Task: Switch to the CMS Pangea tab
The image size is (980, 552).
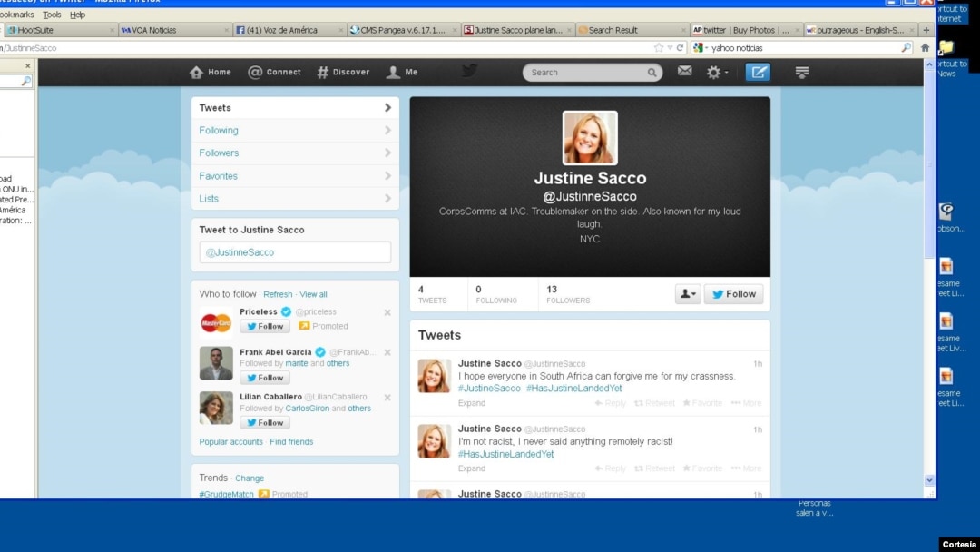Action: (x=404, y=30)
